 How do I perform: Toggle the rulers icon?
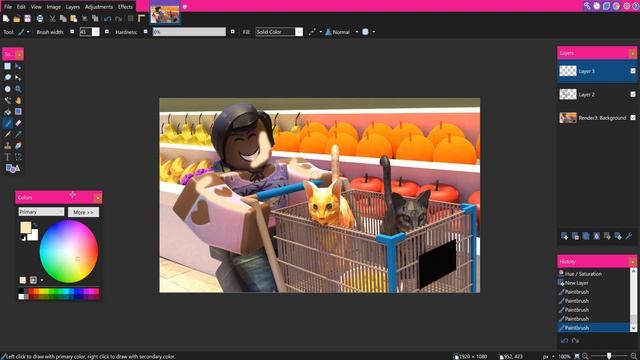[x=142, y=19]
